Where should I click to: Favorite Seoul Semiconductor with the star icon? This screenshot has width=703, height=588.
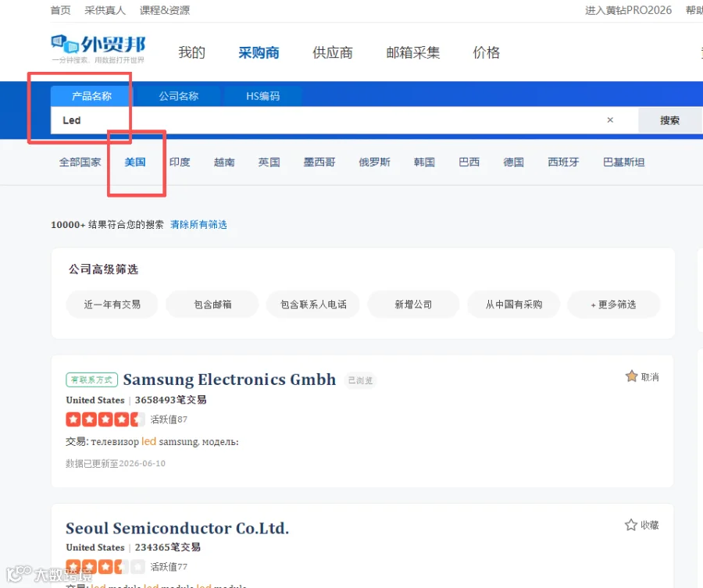coord(631,525)
